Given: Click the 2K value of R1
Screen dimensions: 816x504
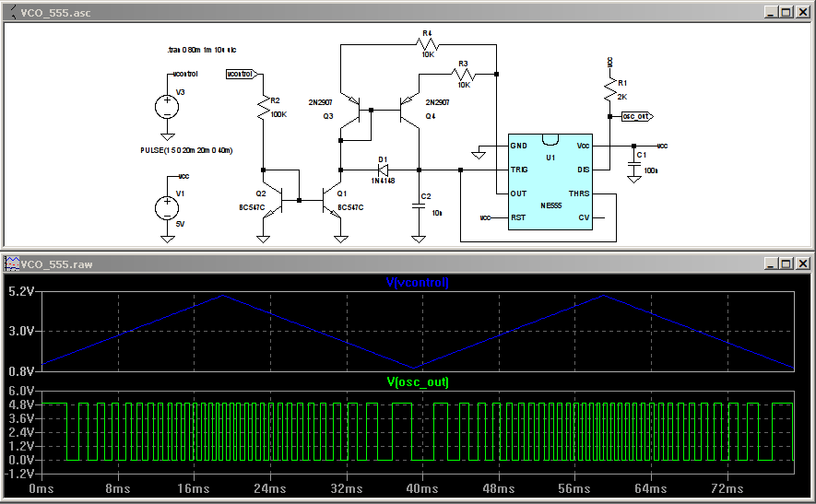Looking at the screenshot, I should click(622, 97).
